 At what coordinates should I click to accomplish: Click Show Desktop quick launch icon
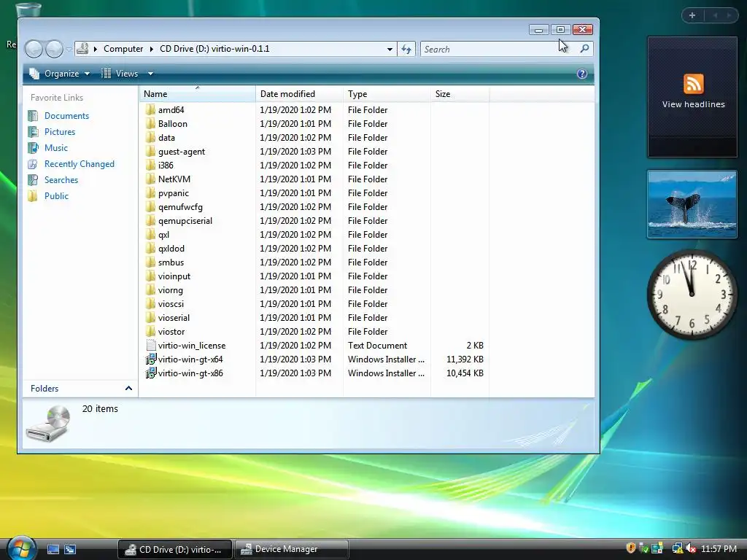tap(53, 550)
